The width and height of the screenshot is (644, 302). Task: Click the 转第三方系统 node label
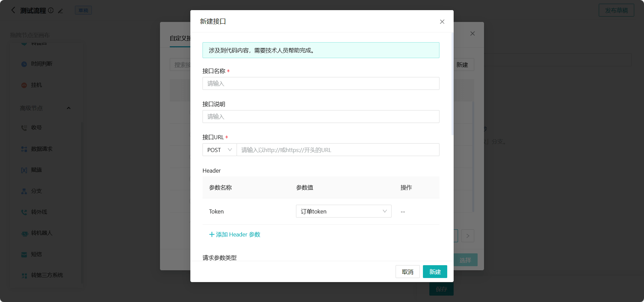pos(47,275)
